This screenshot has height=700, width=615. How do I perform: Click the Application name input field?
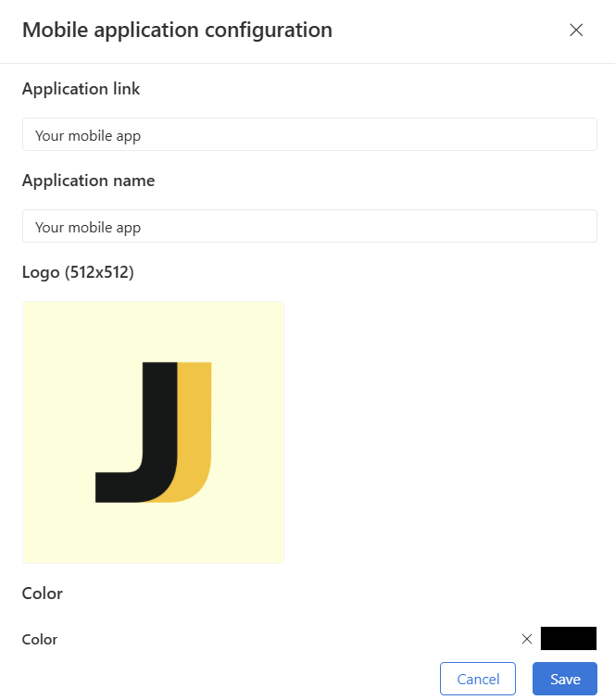[309, 226]
